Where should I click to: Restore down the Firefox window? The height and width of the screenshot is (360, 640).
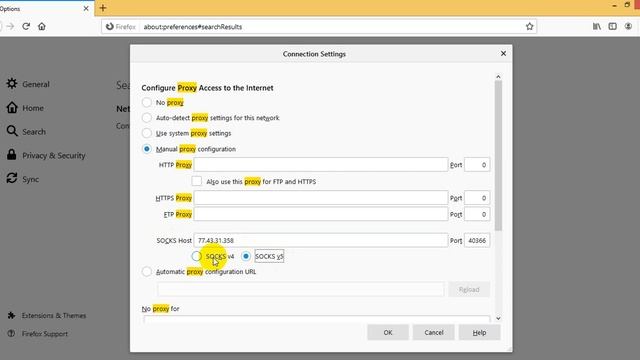[627, 5]
